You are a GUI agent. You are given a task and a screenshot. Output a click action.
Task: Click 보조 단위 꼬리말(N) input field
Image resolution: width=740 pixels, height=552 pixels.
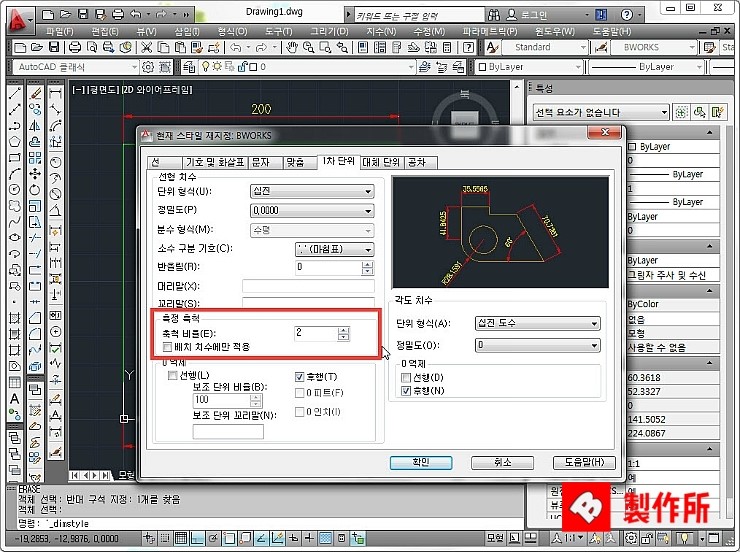pyautogui.click(x=228, y=431)
